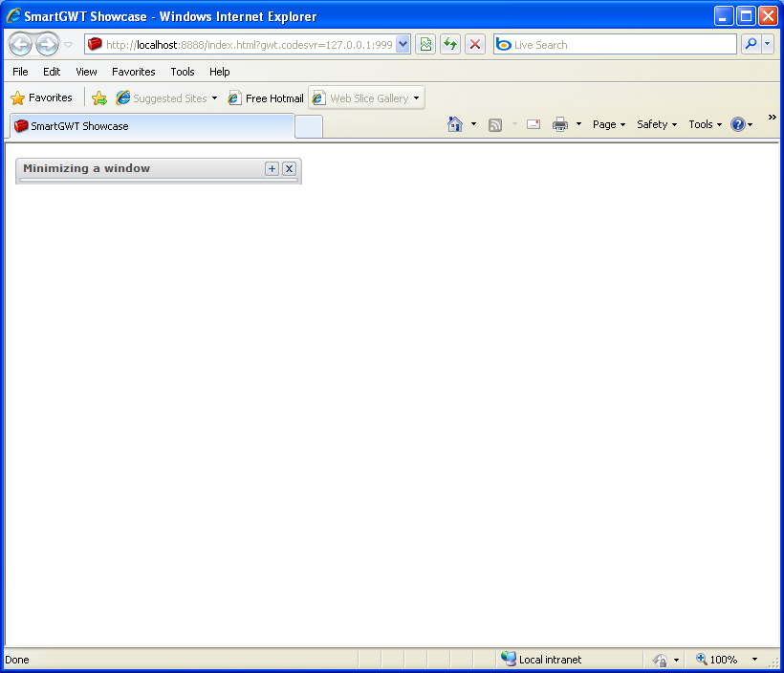Click 'Done' status bar text
Screen dimensions: 784x673
pos(17,660)
